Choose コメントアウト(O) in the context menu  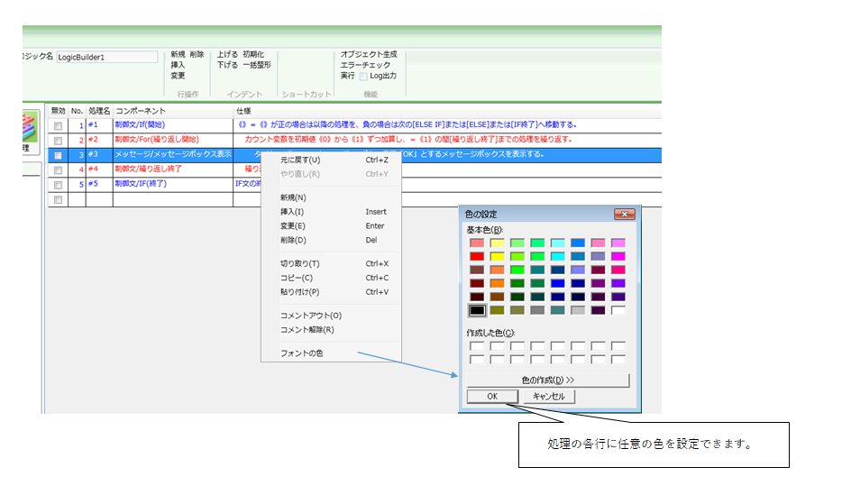332,316
